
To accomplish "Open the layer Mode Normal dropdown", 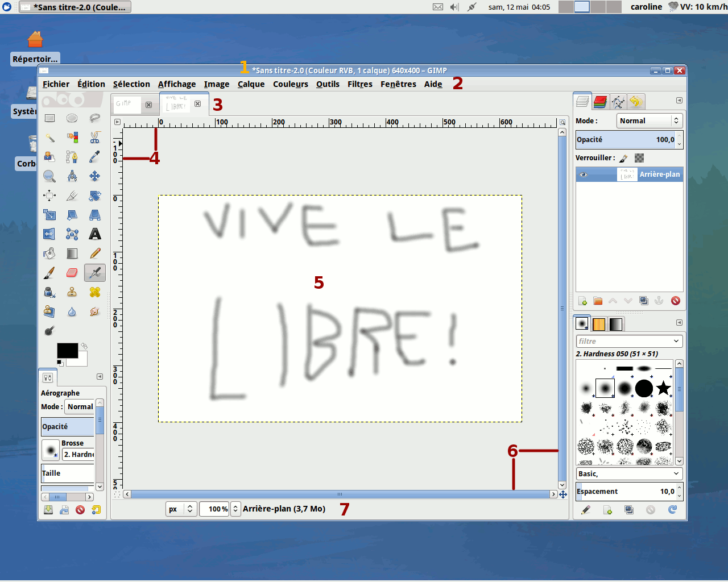I will coord(649,120).
